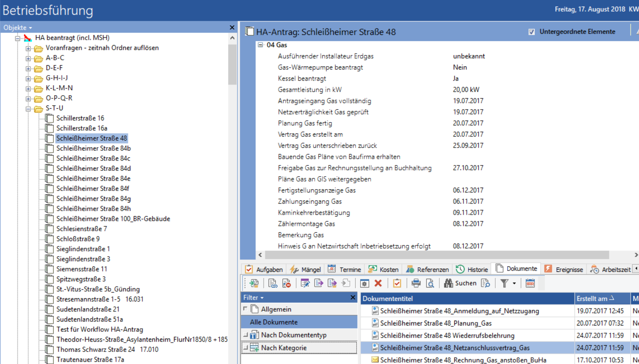Click the PDF icon of Planung_Gas document
The width and height of the screenshot is (639, 364).
375,323
